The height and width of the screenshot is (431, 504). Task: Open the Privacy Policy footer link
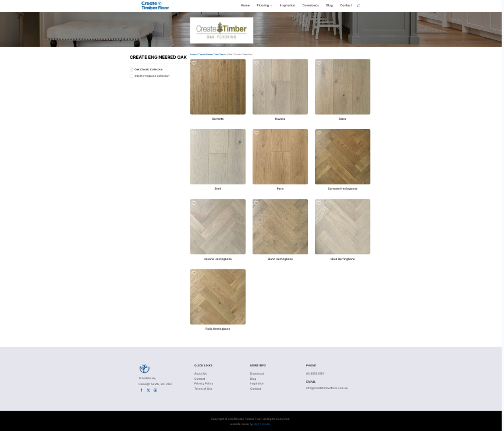tap(204, 383)
